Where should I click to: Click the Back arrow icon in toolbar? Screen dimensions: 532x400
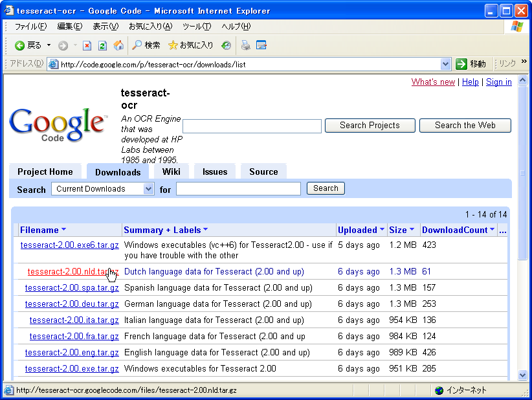[x=19, y=45]
